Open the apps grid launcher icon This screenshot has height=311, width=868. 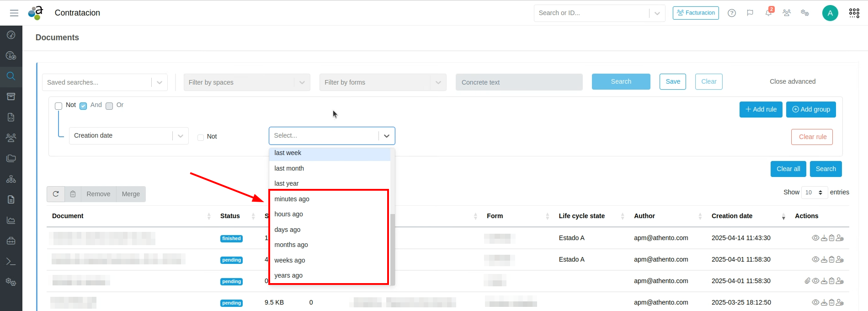pyautogui.click(x=854, y=13)
